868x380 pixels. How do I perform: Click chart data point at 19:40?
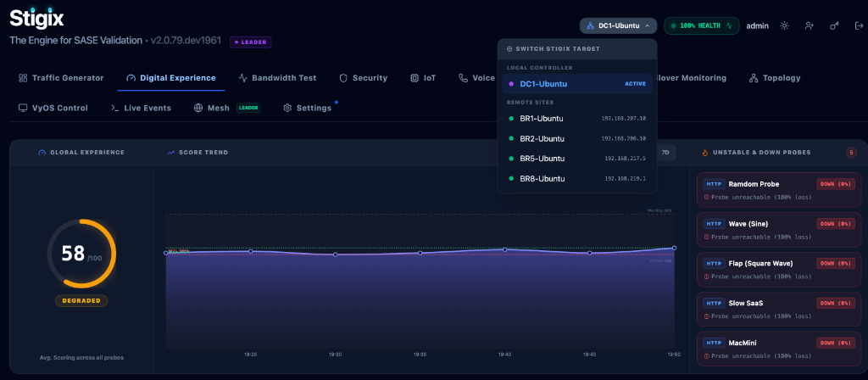point(505,250)
